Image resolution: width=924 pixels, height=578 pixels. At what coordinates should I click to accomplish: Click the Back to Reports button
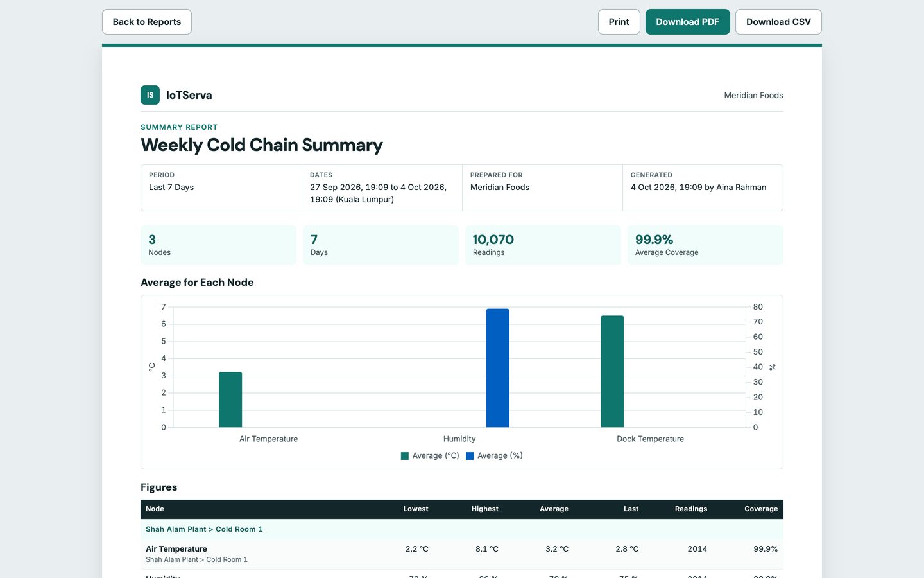pyautogui.click(x=147, y=22)
